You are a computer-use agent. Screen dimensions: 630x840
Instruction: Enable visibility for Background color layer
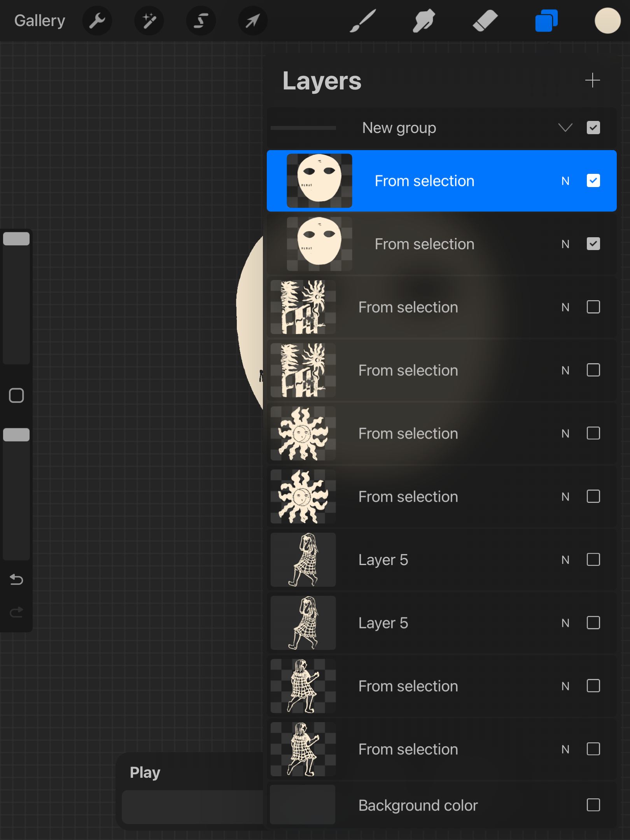pos(593,805)
